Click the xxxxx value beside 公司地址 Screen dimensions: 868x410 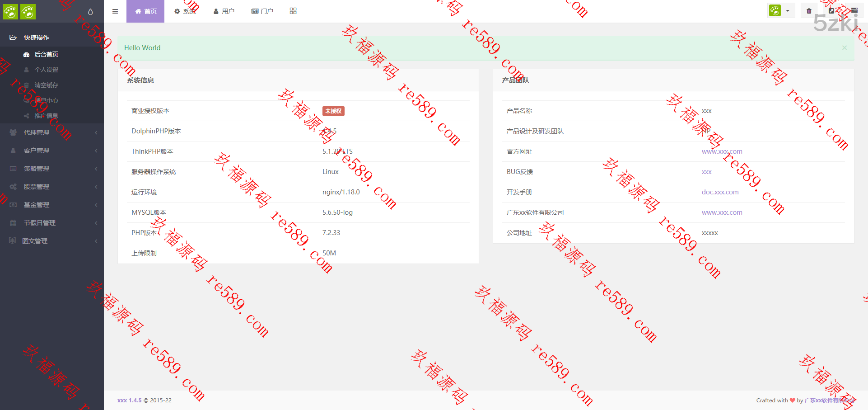click(x=710, y=233)
